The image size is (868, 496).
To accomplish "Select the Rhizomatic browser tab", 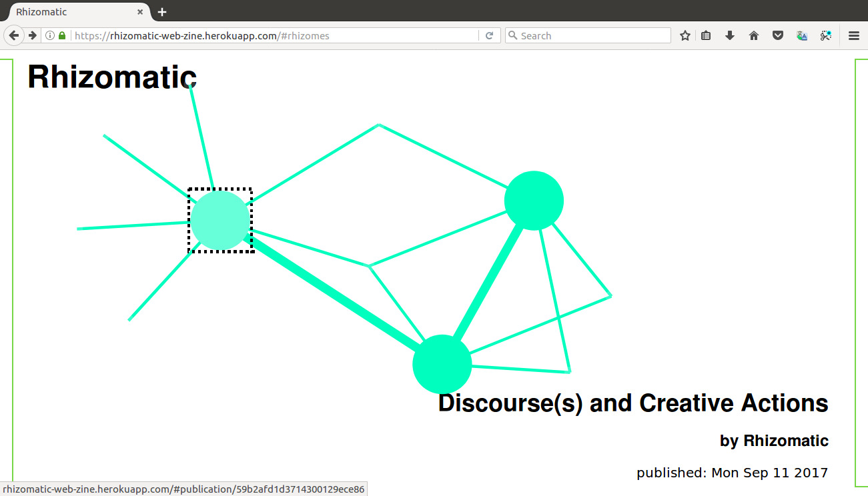I will click(x=67, y=12).
